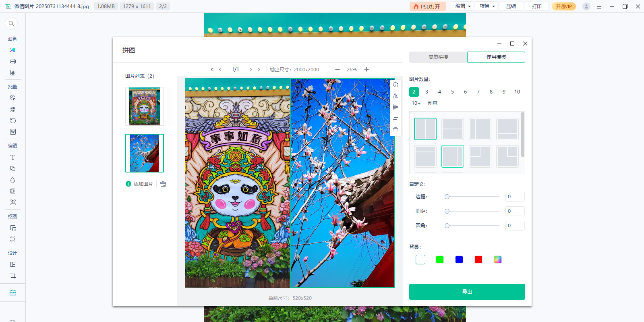The height and width of the screenshot is (322, 644).
Task: Choose the two equal vertical columns template
Action: pyautogui.click(x=425, y=129)
